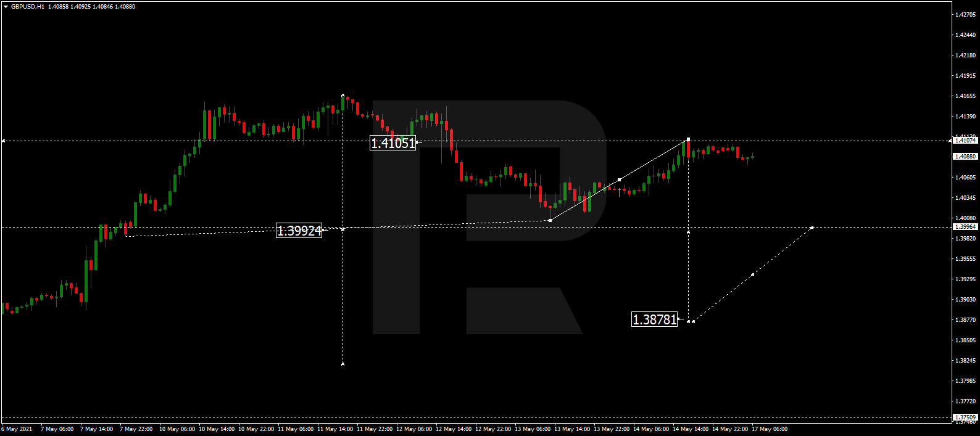Click the 10 May 22:00 time label
This screenshot has width=980, height=436.
[256, 429]
